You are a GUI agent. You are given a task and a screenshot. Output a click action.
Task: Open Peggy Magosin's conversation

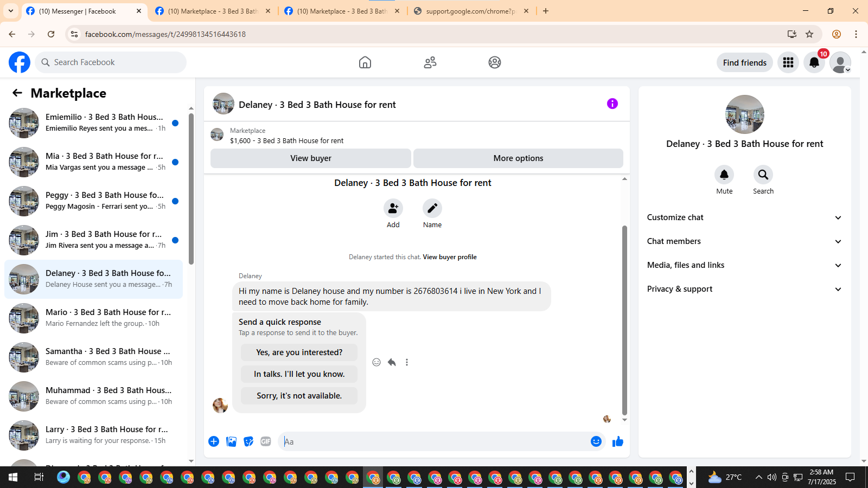93,201
